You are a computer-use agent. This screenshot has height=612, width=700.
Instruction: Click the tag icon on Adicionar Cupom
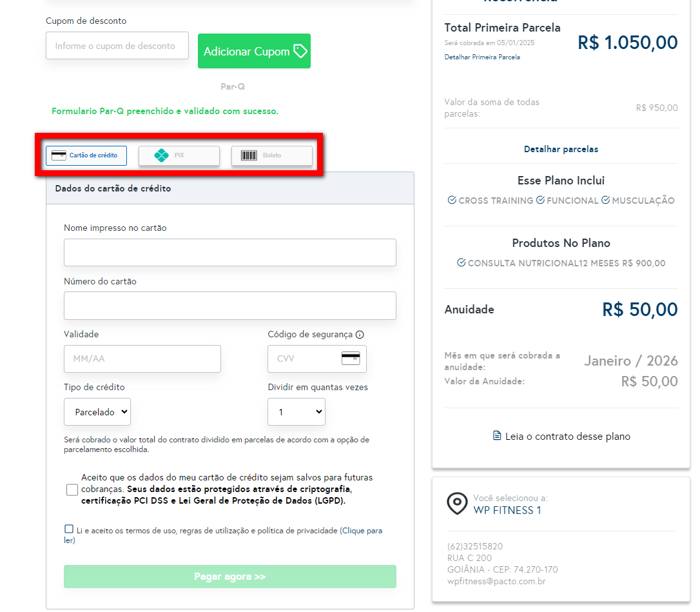point(300,51)
